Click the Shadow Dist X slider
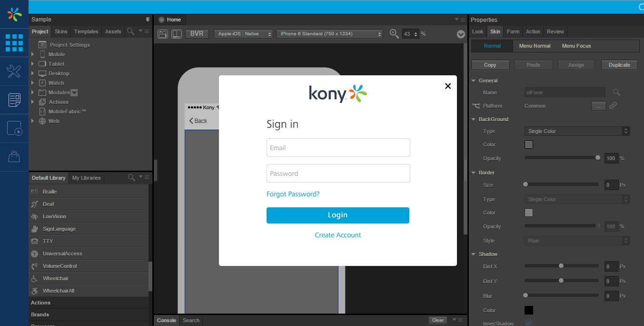This screenshot has height=326, width=644. (x=562, y=266)
